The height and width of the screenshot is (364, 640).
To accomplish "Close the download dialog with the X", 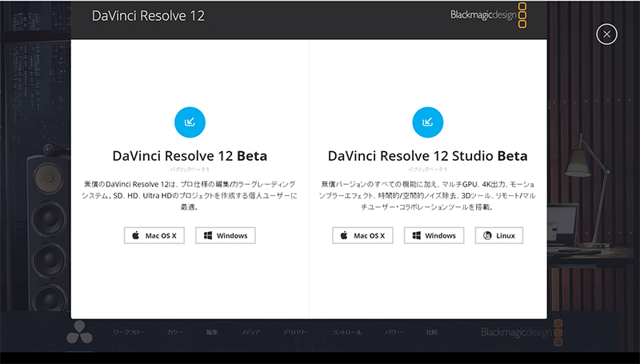I will pyautogui.click(x=607, y=34).
